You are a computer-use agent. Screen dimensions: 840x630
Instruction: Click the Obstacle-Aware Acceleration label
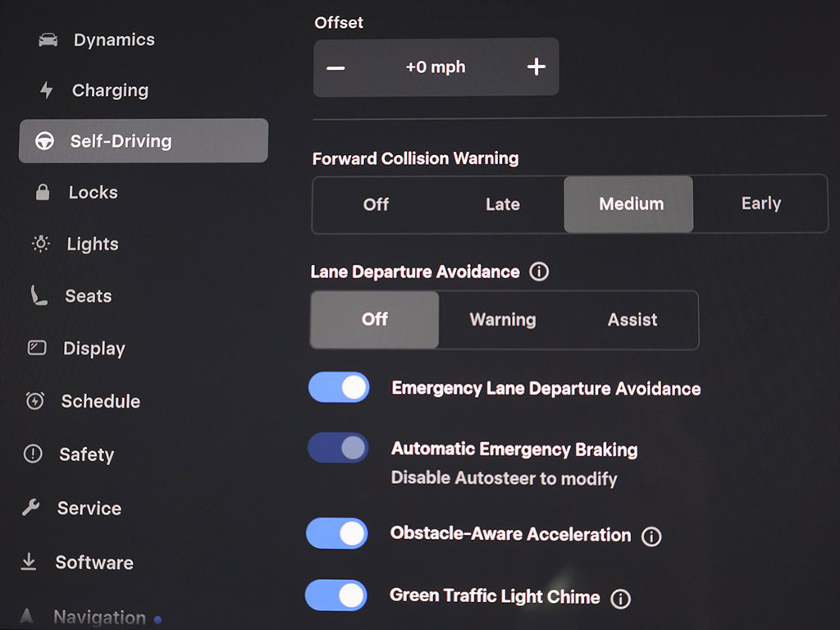coord(510,533)
